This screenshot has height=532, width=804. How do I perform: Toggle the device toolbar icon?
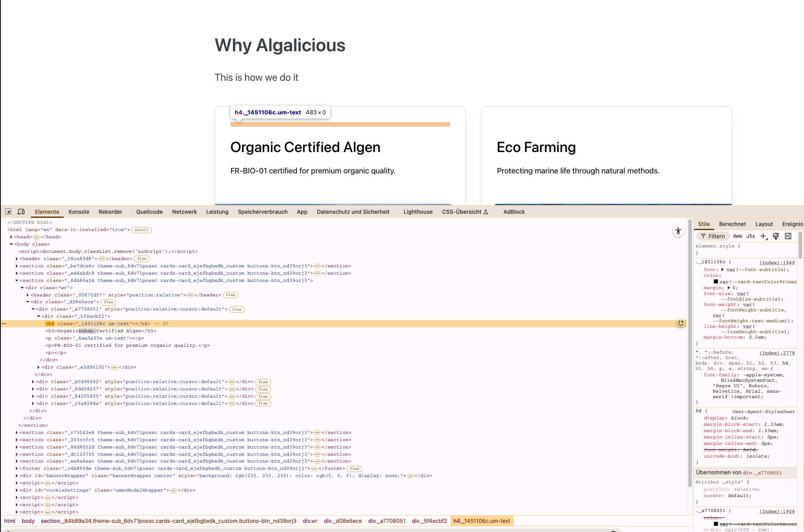click(x=21, y=212)
